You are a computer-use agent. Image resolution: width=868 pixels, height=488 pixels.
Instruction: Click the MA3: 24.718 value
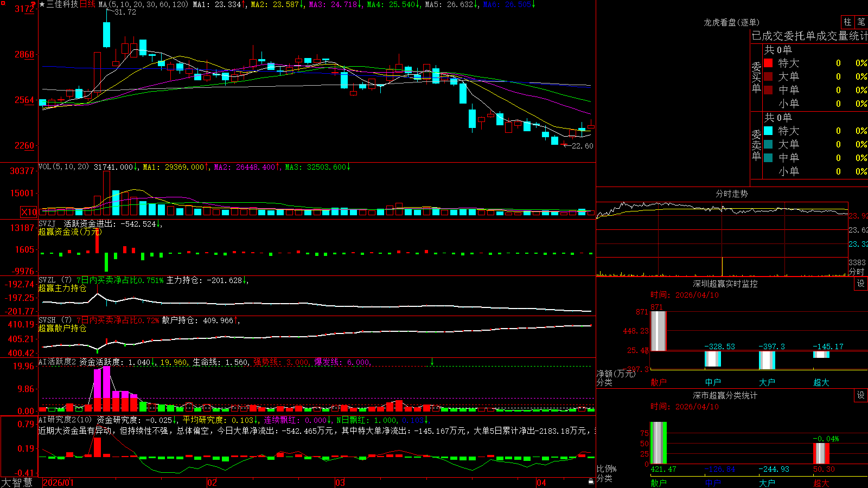pyautogui.click(x=333, y=4)
